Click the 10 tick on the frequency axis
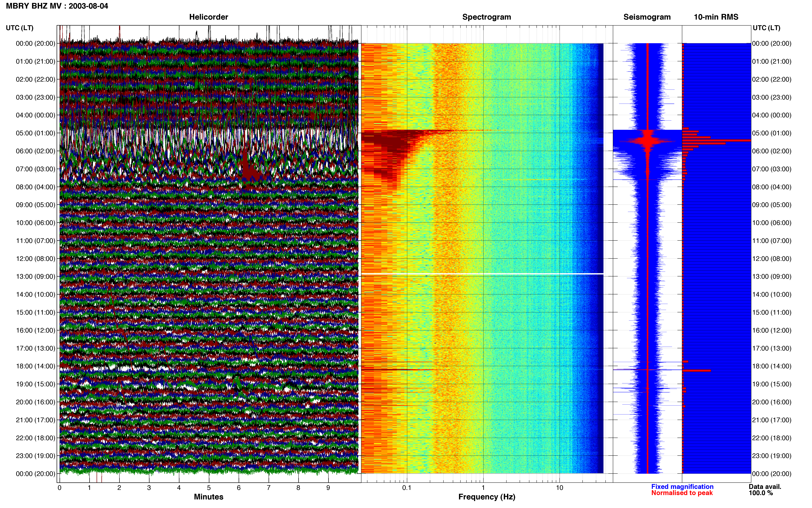The image size is (812, 508). [x=559, y=487]
